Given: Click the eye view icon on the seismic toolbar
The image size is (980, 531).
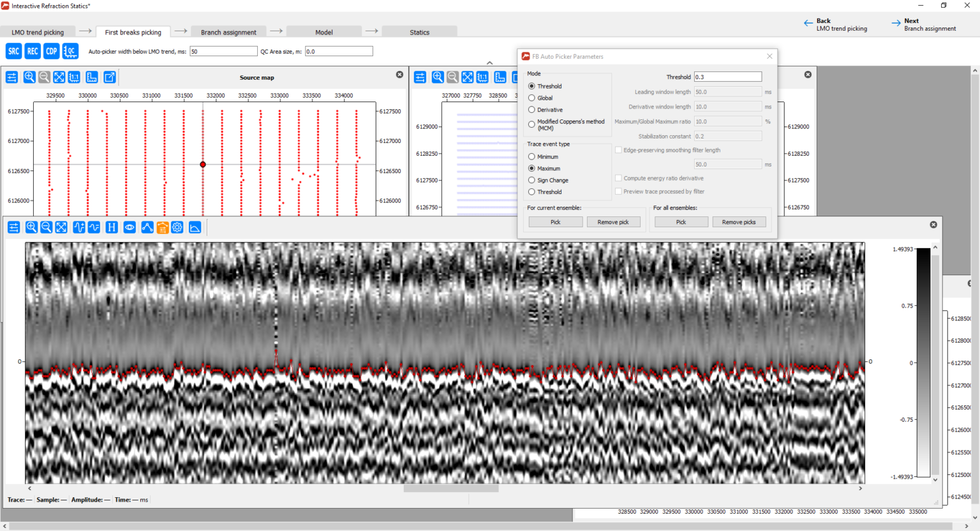Looking at the screenshot, I should [x=130, y=227].
